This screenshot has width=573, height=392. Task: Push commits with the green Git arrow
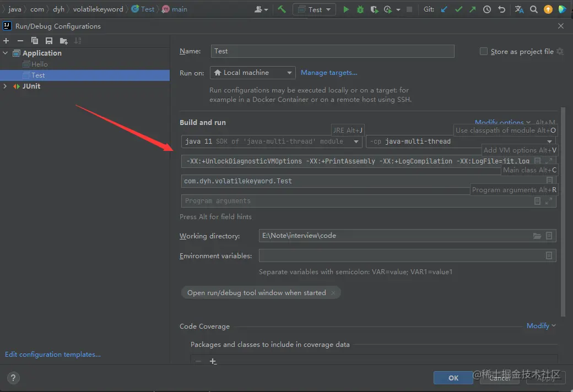coord(473,9)
